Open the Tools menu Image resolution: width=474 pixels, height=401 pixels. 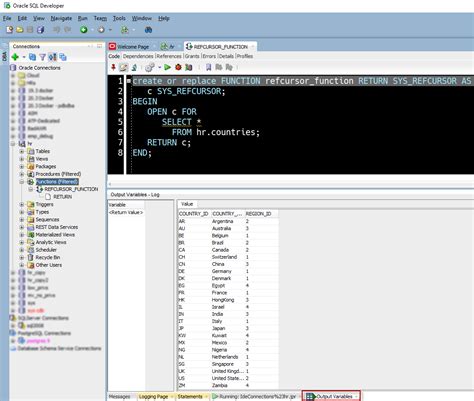click(x=119, y=18)
